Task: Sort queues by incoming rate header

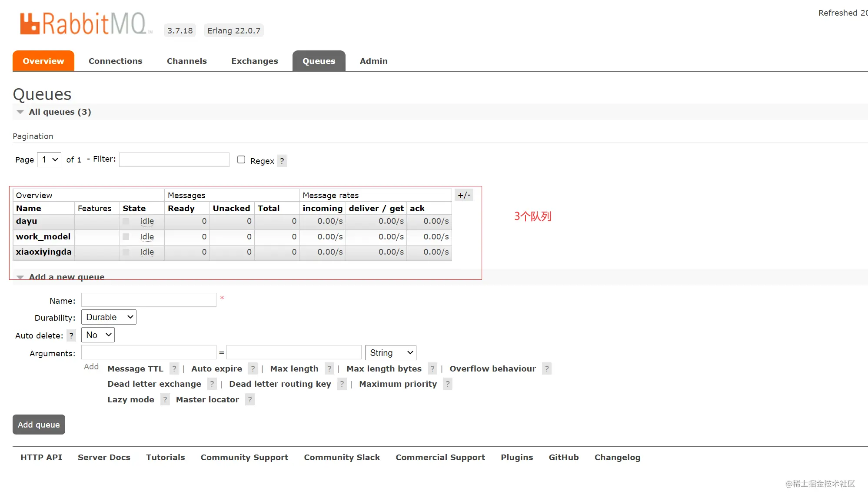Action: click(323, 209)
